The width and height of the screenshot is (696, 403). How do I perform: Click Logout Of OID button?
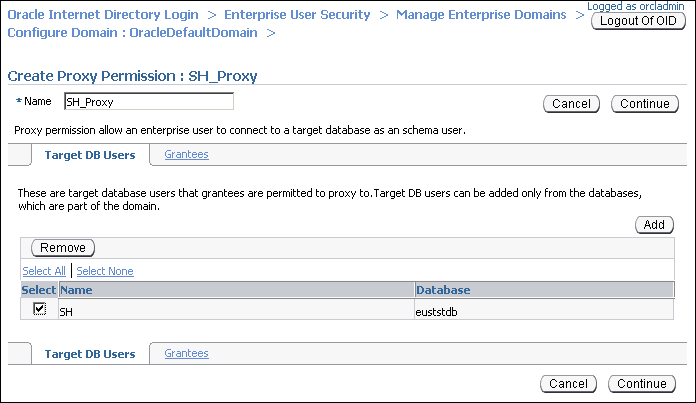(638, 21)
